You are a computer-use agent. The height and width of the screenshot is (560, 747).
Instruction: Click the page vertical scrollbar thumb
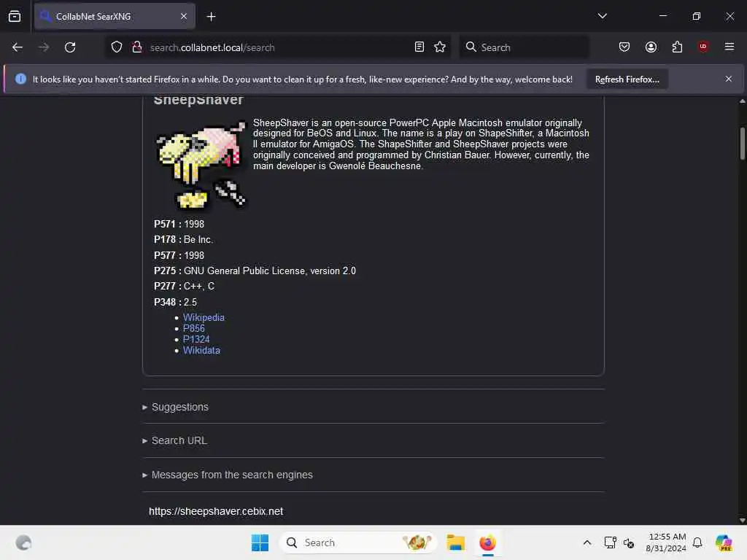coord(742,144)
